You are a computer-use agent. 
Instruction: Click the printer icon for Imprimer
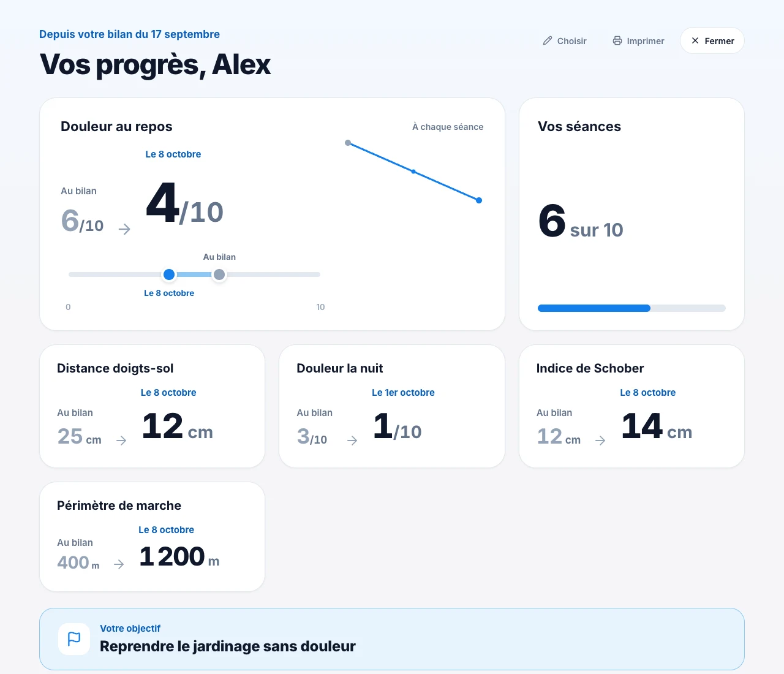[x=617, y=40]
